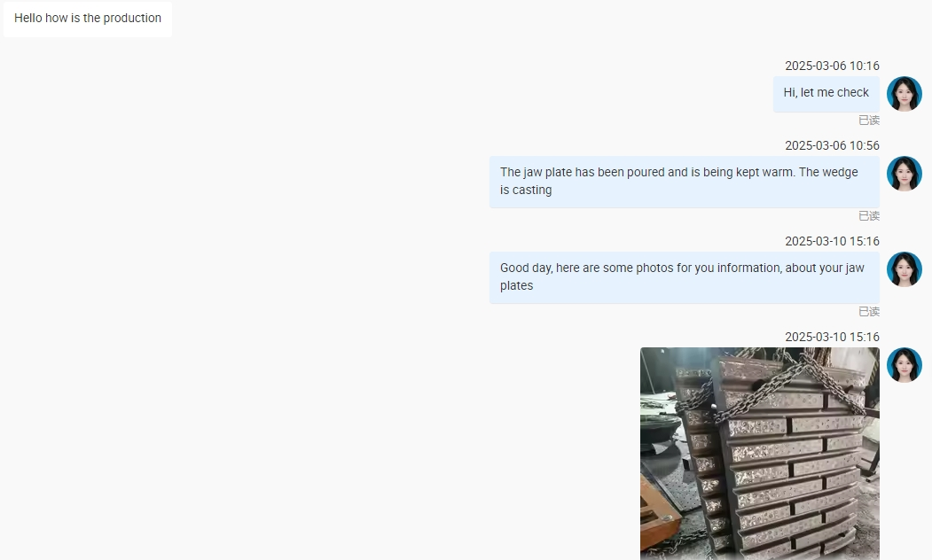Click timestamp above the "Good day" message

coord(832,241)
